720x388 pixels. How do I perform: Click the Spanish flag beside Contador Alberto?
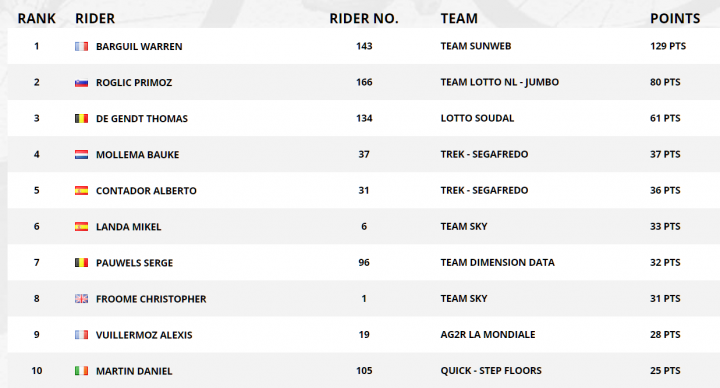tap(81, 191)
